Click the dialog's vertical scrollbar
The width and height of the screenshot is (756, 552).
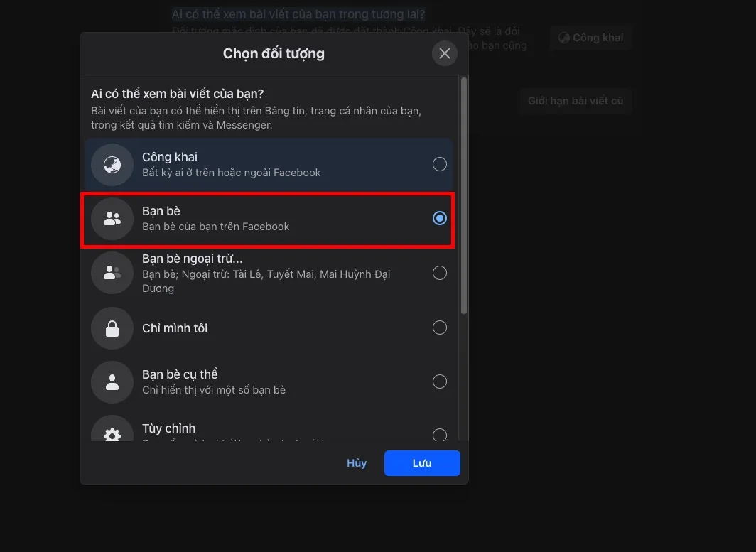464,195
